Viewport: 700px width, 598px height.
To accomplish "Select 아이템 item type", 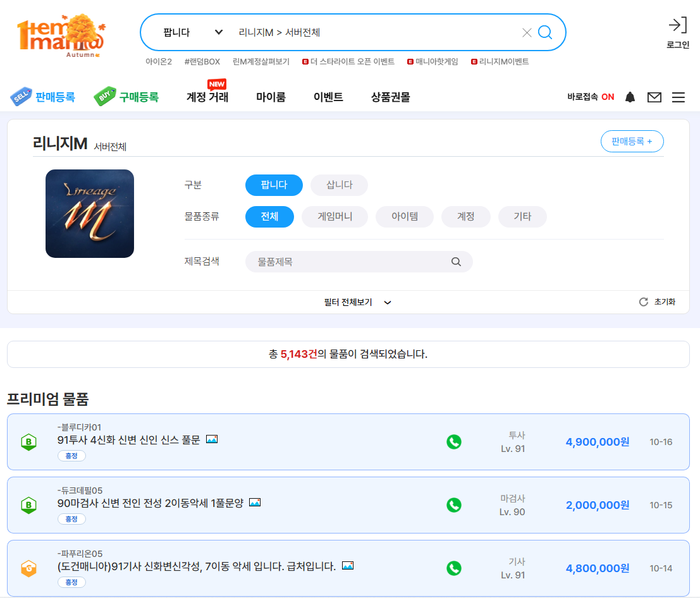I will coord(405,216).
